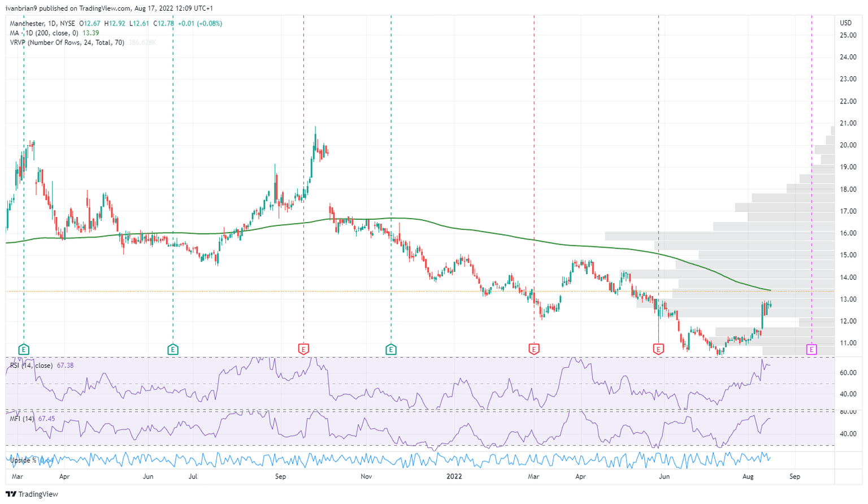868x504 pixels.
Task: Select the magenta E earnings marker near September 2022
Action: coord(812,349)
